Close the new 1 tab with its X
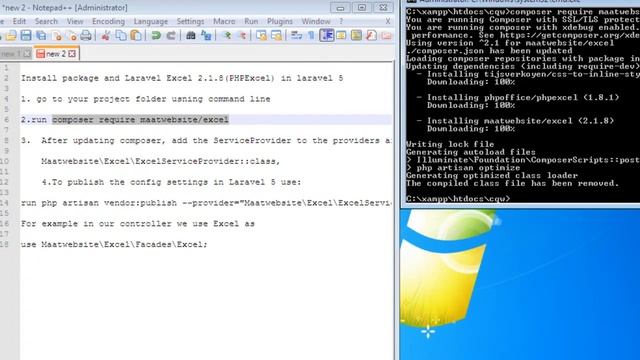Viewport: 640px width, 360px height. tap(27, 54)
